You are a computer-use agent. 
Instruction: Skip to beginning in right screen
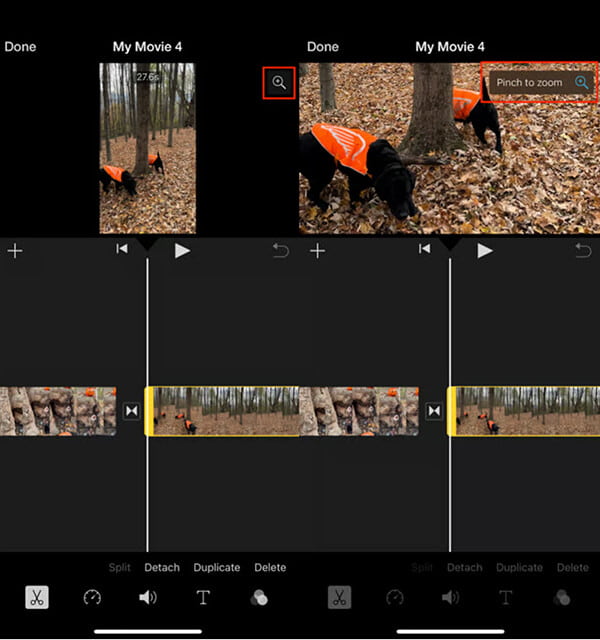[x=424, y=249]
